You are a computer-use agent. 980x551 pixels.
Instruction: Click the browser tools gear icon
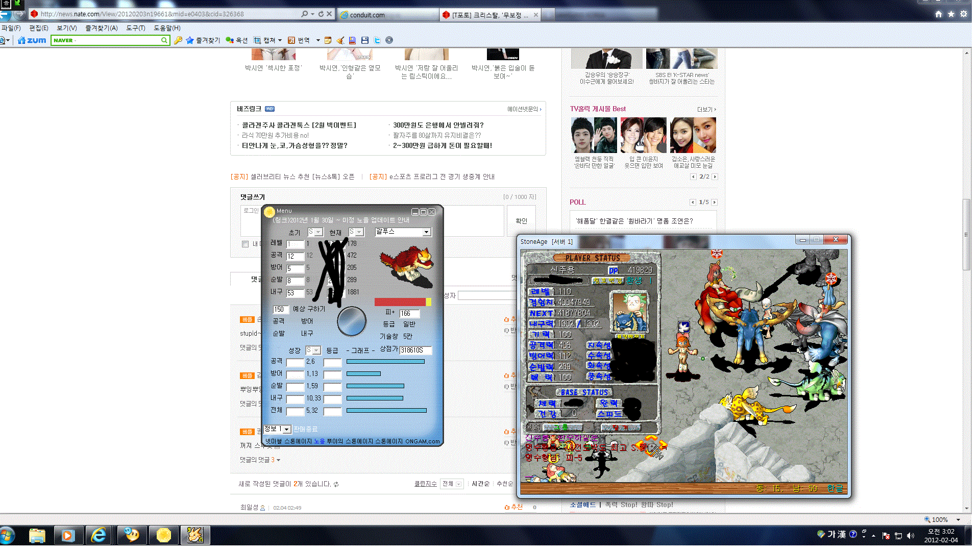pos(964,14)
